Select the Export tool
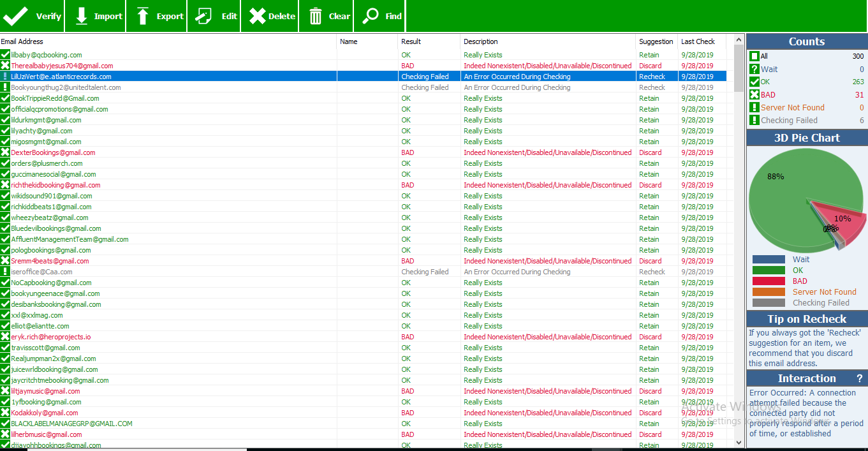Viewport: 868px width, 451px height. point(156,16)
